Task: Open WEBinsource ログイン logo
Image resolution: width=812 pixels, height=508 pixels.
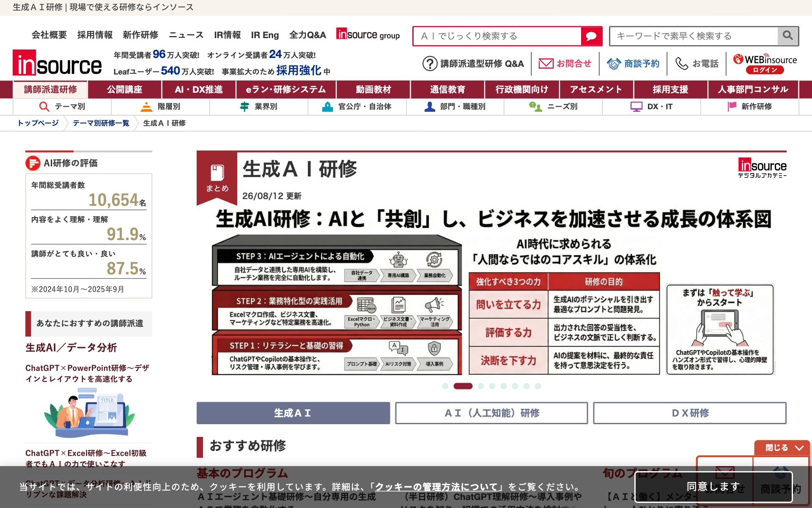Action: click(765, 64)
